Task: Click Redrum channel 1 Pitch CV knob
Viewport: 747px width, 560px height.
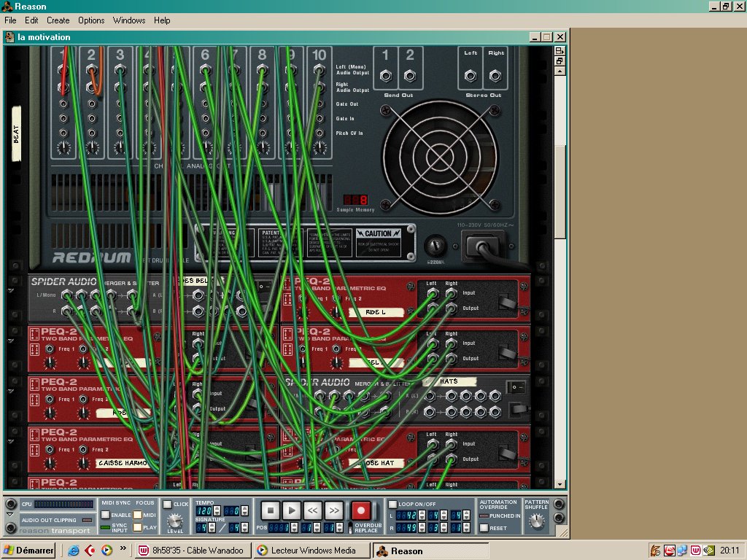Action: click(x=63, y=148)
